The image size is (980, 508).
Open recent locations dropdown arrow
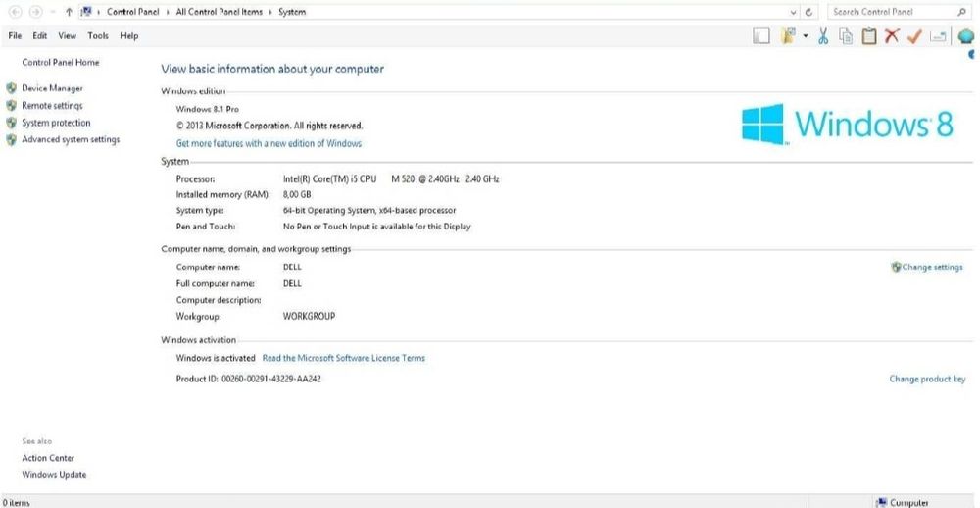click(x=53, y=12)
